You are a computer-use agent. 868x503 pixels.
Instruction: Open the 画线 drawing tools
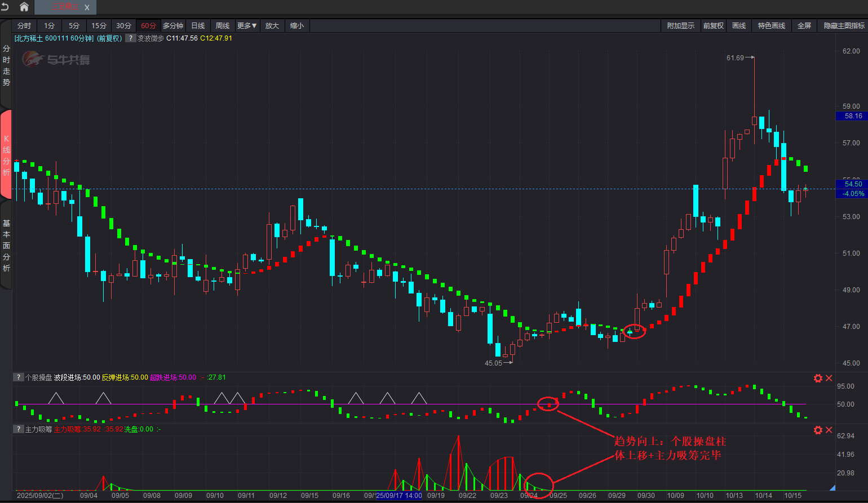[x=739, y=26]
